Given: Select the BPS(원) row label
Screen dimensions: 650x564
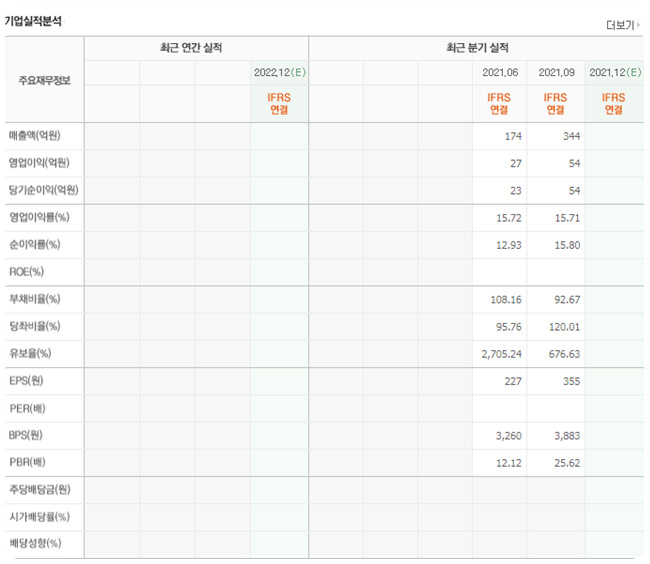Looking at the screenshot, I should pyautogui.click(x=26, y=435).
